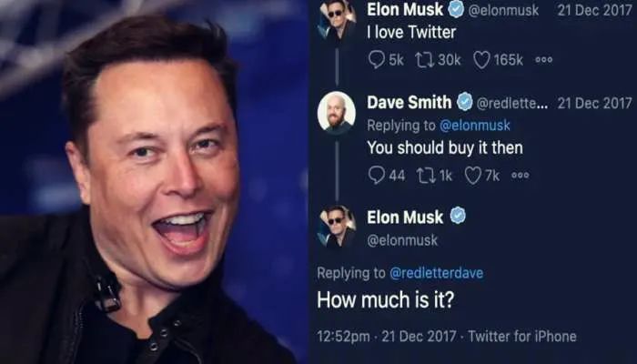Click verified badge next to Dave Smith
The width and height of the screenshot is (637, 364).
pos(465,102)
